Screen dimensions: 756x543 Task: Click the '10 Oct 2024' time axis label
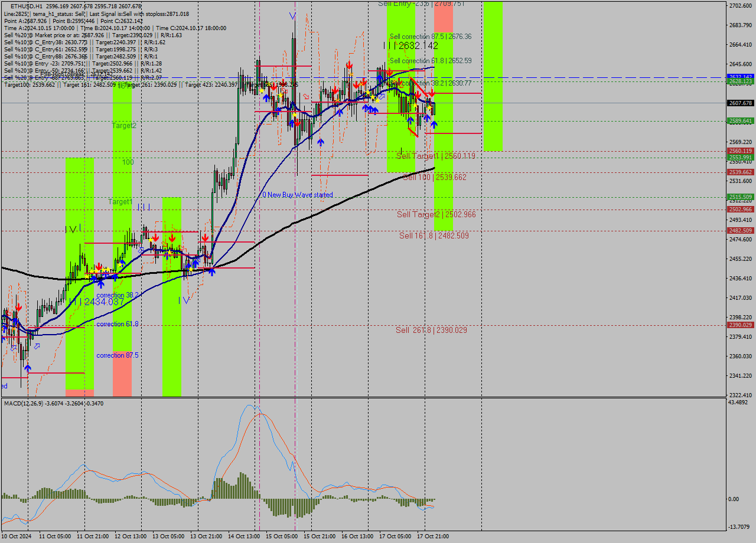pyautogui.click(x=17, y=537)
